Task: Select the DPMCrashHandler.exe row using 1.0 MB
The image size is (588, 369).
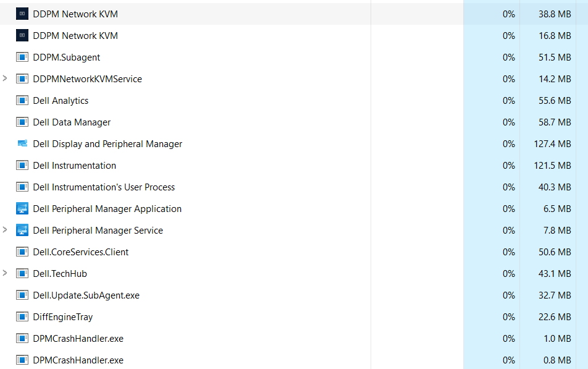Action: point(78,338)
